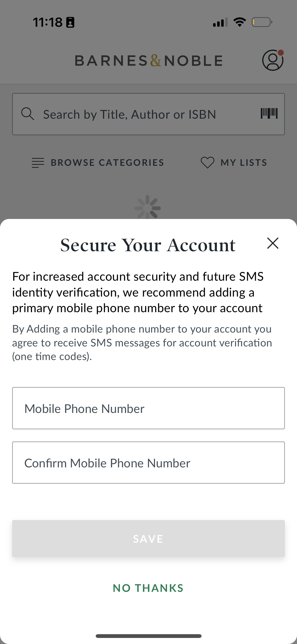Tap the loading spinner
The width and height of the screenshot is (297, 644).
[x=148, y=208]
